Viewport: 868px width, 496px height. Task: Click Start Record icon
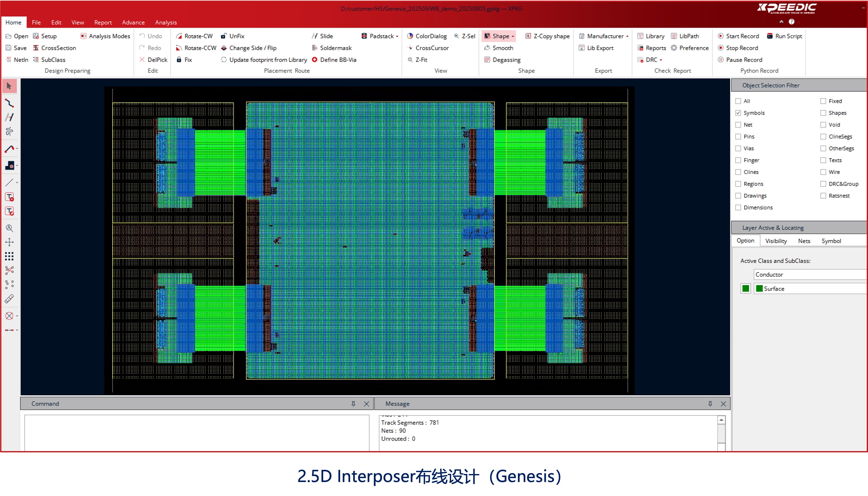tap(721, 36)
